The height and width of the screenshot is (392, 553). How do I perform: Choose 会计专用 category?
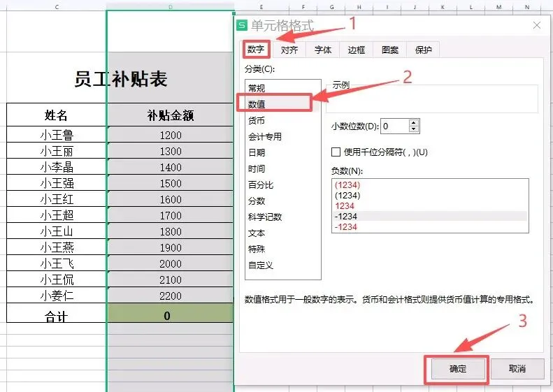[x=283, y=136]
